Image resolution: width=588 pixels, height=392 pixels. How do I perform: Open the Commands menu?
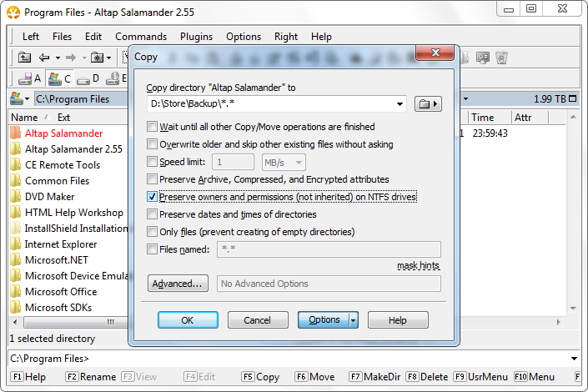[141, 37]
